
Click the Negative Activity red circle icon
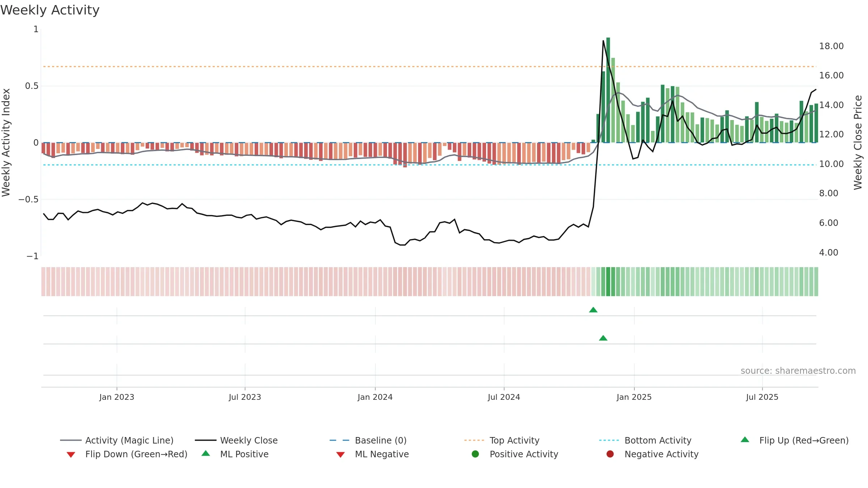[x=610, y=454]
